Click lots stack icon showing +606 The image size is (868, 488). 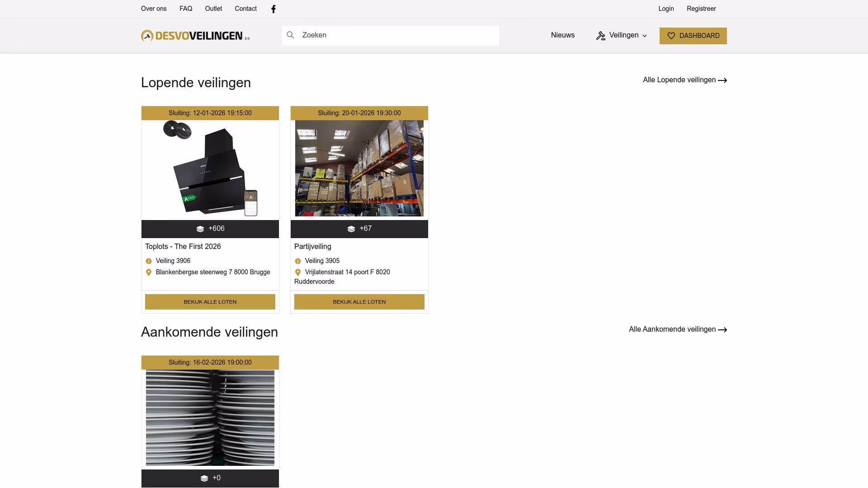click(x=200, y=229)
